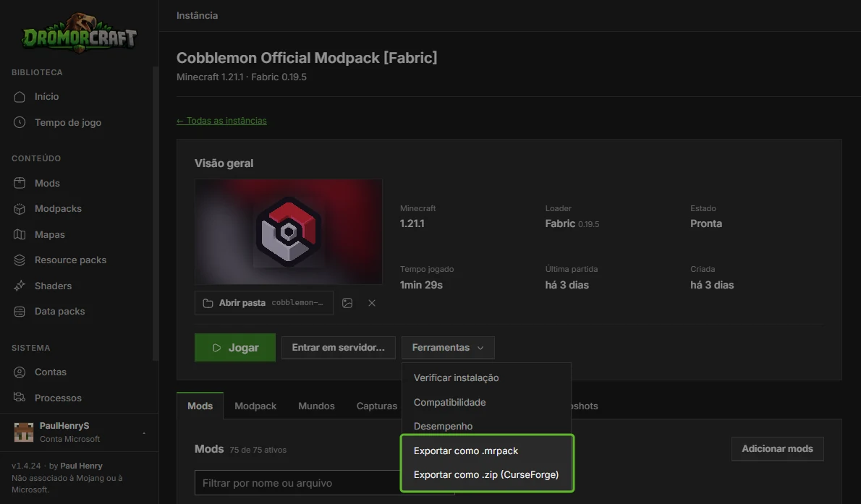
Task: Switch to the Mundos tab
Action: click(x=316, y=406)
